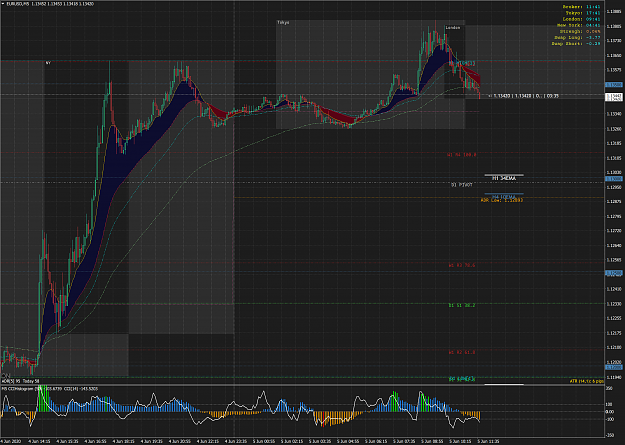The height and width of the screenshot is (445, 625).
Task: Click the 4 Jun 22:15 time axis label
Action: 208,441
